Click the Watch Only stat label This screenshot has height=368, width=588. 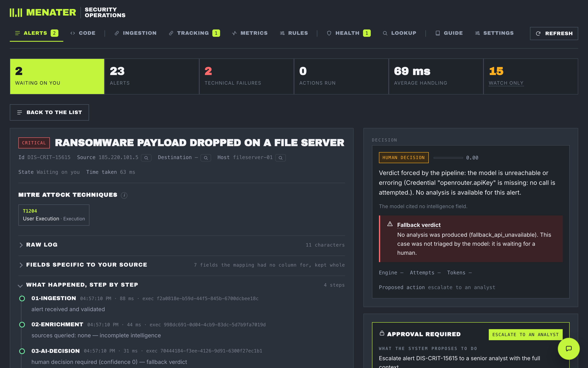pyautogui.click(x=506, y=83)
